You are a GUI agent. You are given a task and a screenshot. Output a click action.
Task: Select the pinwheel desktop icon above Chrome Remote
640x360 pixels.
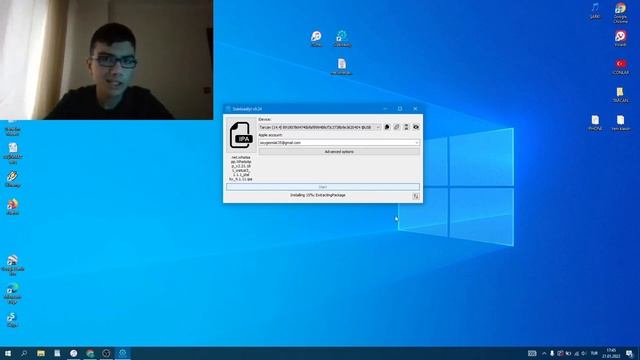(x=13, y=207)
